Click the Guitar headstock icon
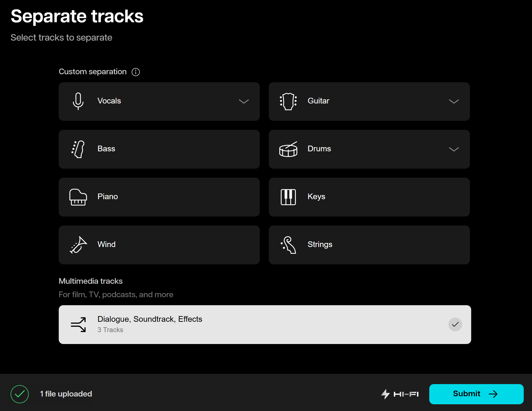Screen dimensions: 532x411 click(288, 101)
